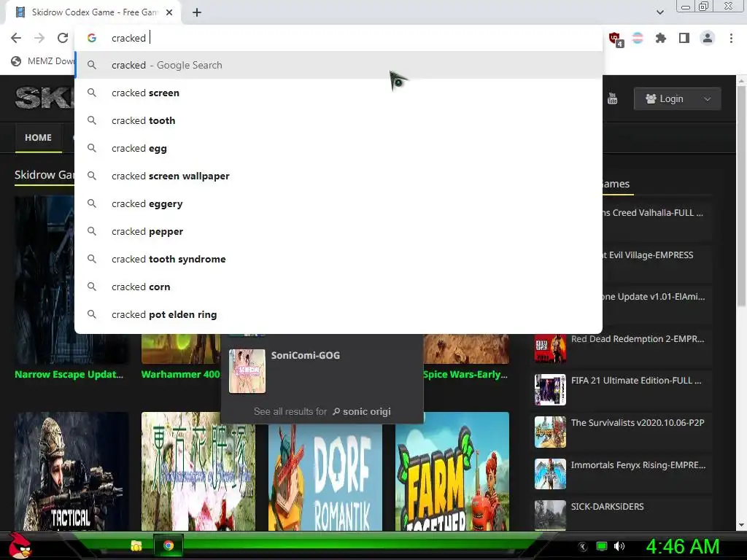Reload the page with the refresh icon
This screenshot has width=747, height=560.
(63, 38)
